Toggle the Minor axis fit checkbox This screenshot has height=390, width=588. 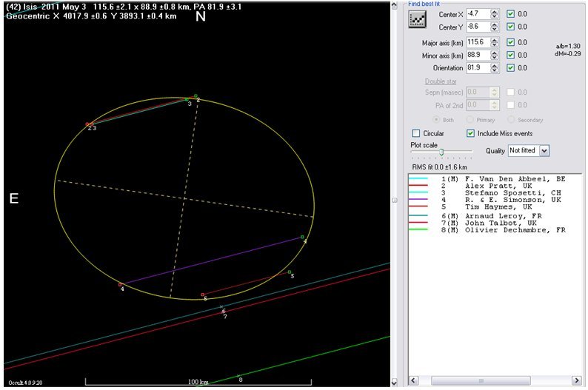pyautogui.click(x=510, y=55)
